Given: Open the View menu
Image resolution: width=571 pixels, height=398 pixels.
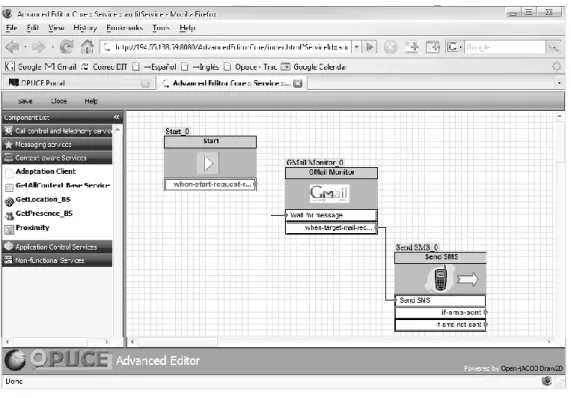Looking at the screenshot, I should tap(56, 28).
